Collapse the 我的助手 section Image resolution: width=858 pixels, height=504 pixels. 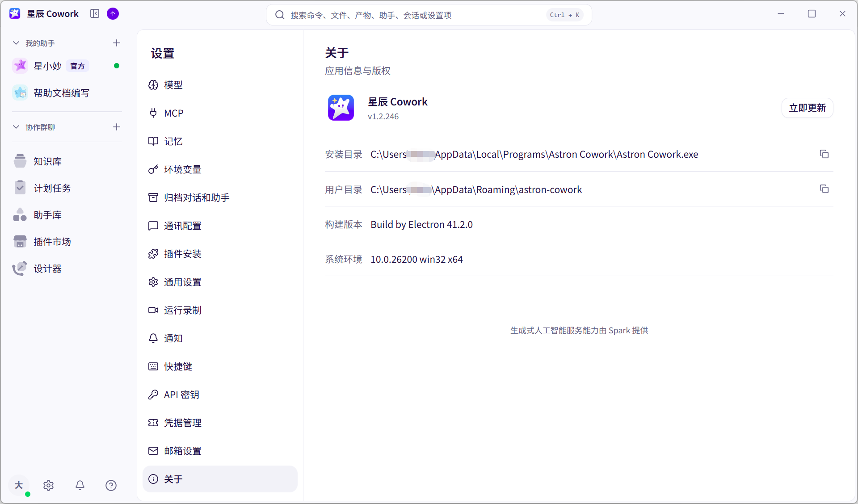click(16, 43)
